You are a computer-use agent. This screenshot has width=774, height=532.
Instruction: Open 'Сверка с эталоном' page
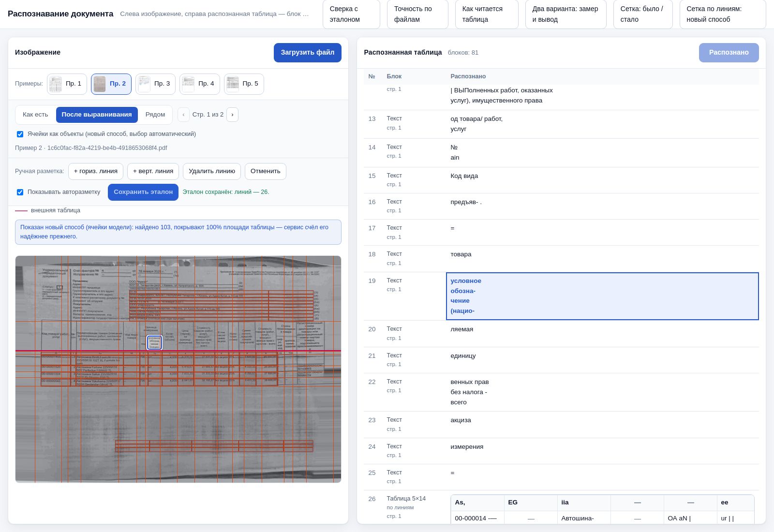[x=351, y=14]
